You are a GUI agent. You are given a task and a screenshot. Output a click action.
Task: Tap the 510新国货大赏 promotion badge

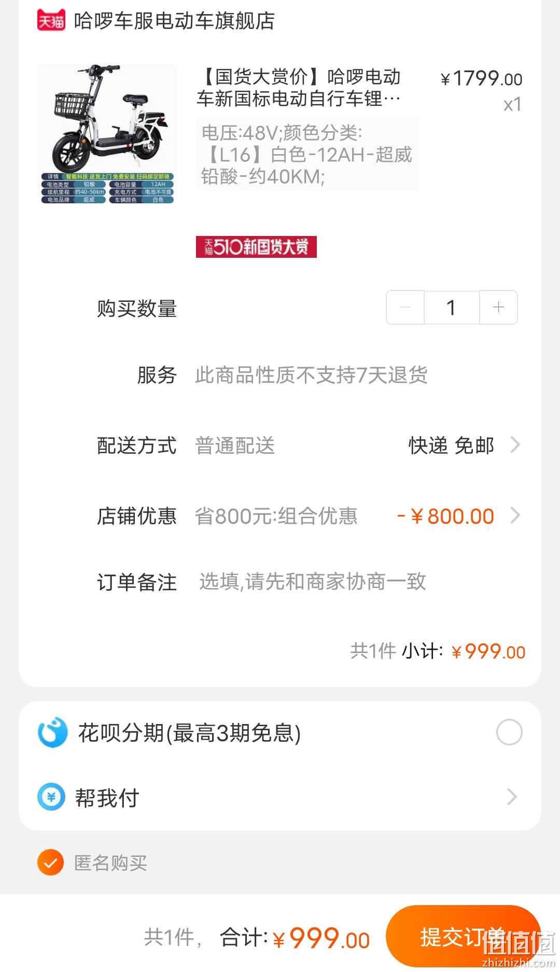click(256, 247)
